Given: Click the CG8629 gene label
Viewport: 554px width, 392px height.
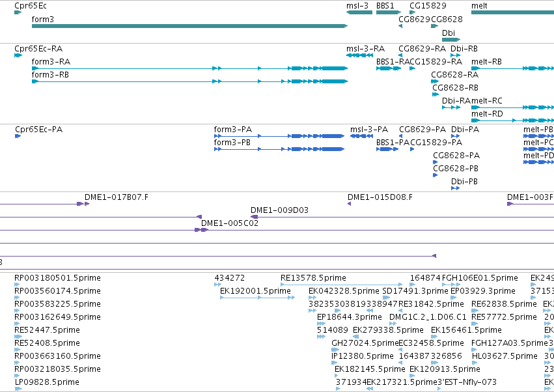Looking at the screenshot, I should (415, 19).
